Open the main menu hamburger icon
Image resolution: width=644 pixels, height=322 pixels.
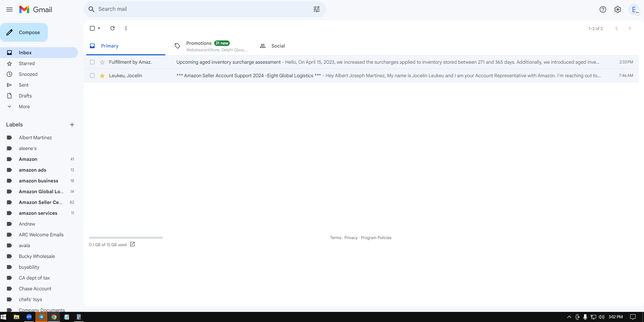(x=9, y=9)
